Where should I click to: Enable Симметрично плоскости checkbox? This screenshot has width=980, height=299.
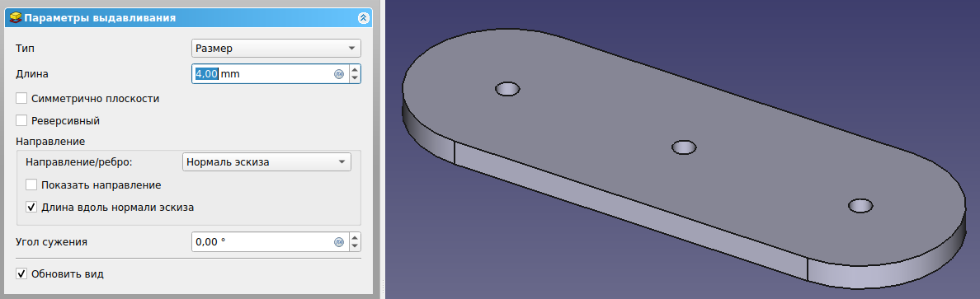coord(22,98)
